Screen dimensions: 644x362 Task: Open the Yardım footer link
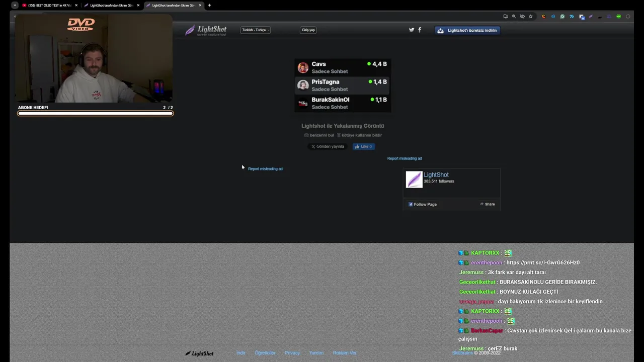pos(316,353)
